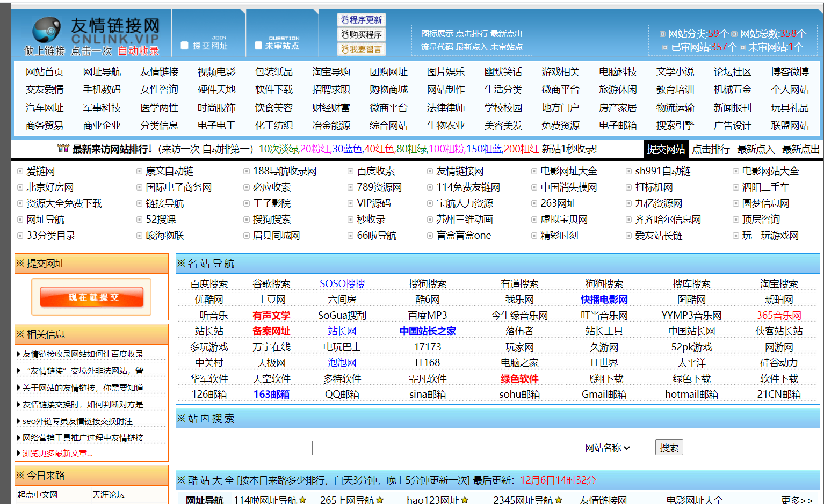The height and width of the screenshot is (504, 824).
Task: Open 网址导航 category in navigation menu
Action: click(x=102, y=72)
